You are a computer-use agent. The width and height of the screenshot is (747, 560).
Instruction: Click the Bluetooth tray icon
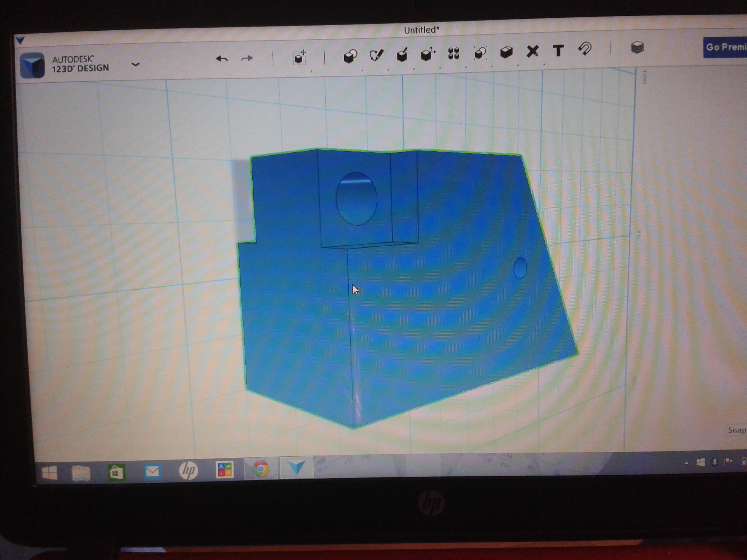coord(714,462)
